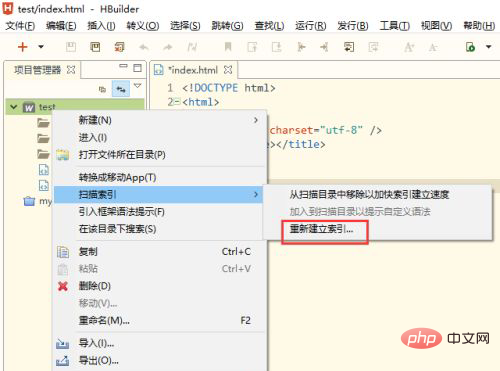Maximize the 项目管理器 panel

tap(137, 68)
